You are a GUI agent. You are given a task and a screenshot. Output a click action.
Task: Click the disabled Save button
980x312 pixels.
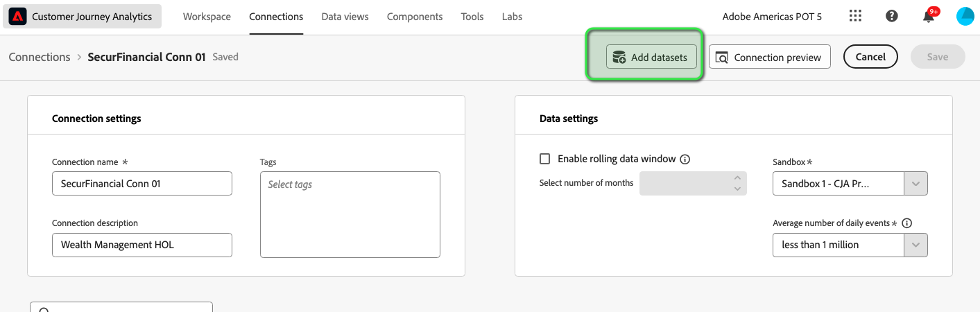938,57
